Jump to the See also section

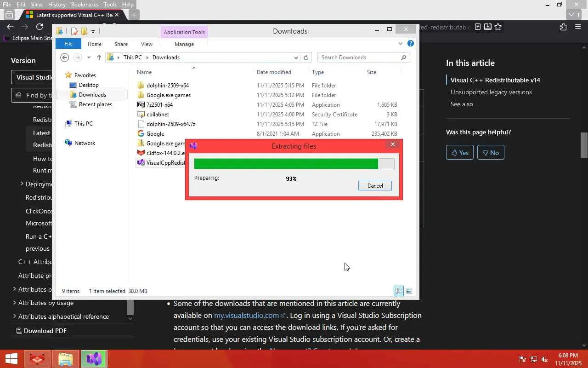pyautogui.click(x=462, y=104)
